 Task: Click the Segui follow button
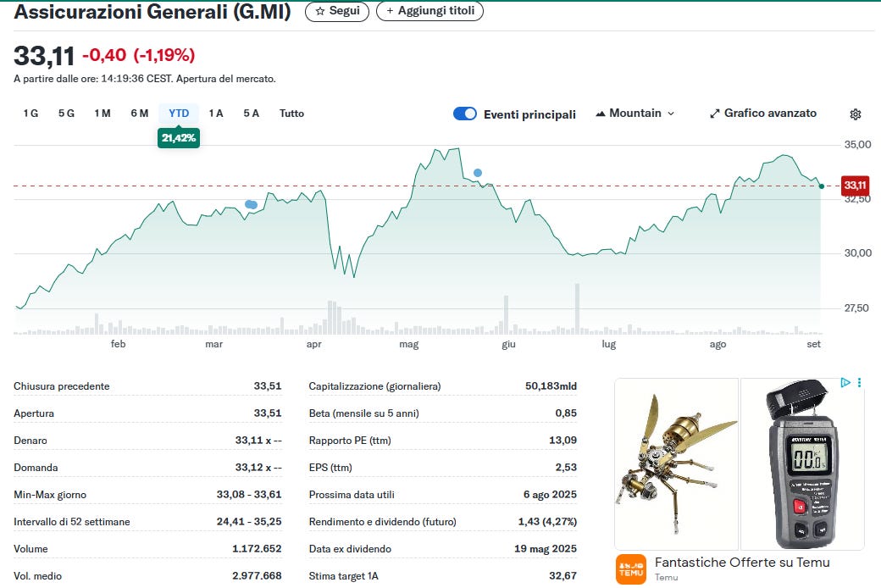pyautogui.click(x=337, y=11)
